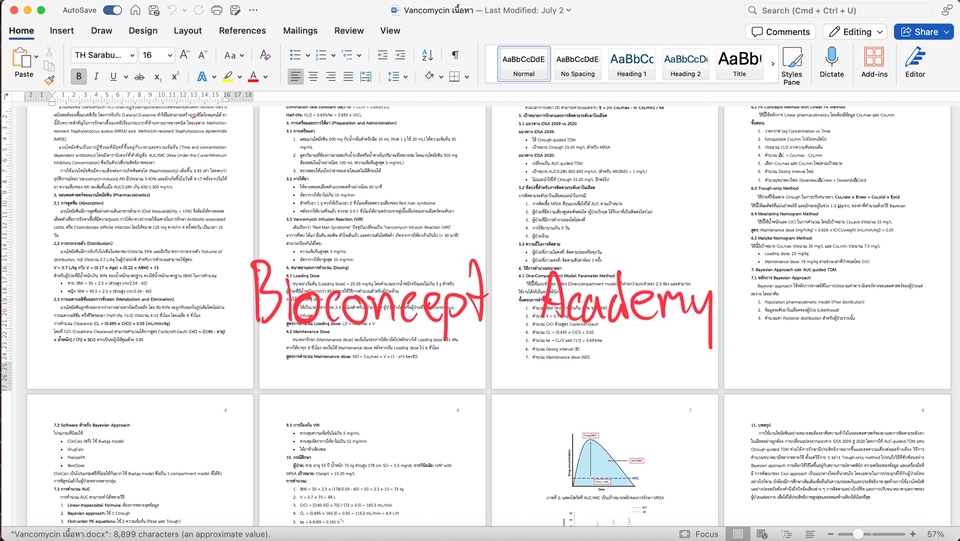Click the Add-ins icon
Viewport: 960px width, 541px height.
[x=874, y=60]
